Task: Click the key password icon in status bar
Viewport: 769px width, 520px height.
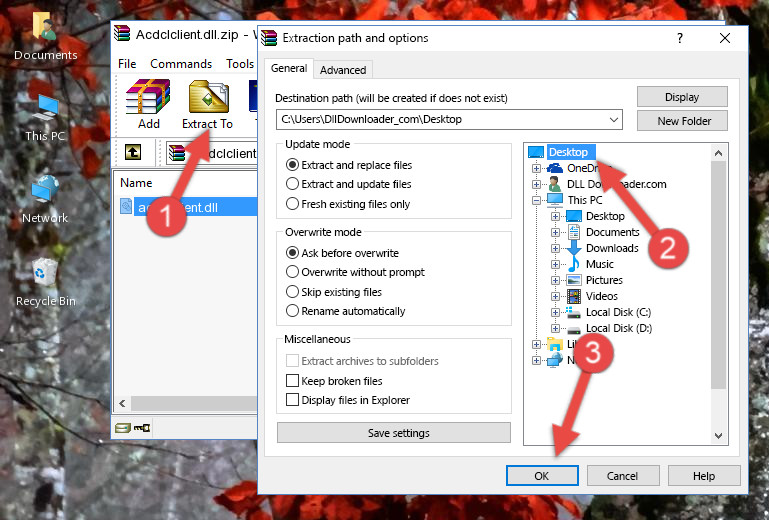Action: 142,428
